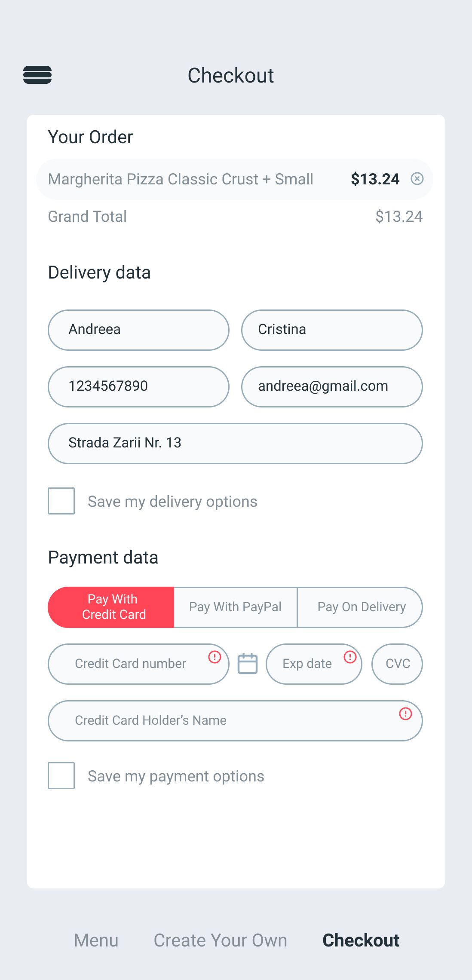Go to the Menu tab
This screenshot has height=980, width=472.
(x=96, y=940)
